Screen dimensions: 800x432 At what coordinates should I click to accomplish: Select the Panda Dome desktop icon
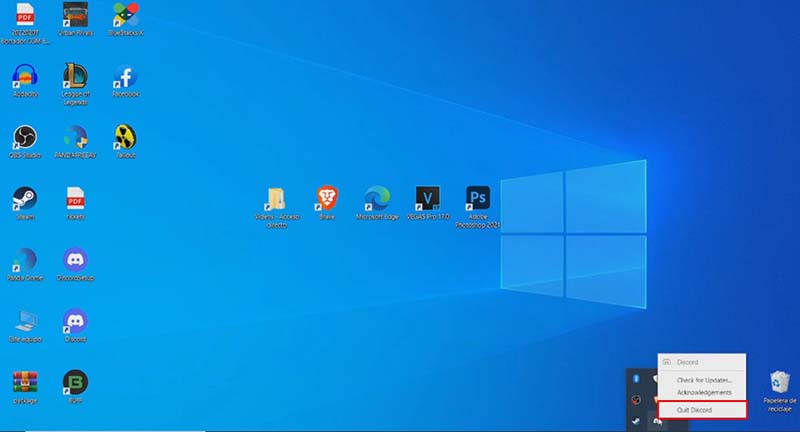click(x=25, y=264)
